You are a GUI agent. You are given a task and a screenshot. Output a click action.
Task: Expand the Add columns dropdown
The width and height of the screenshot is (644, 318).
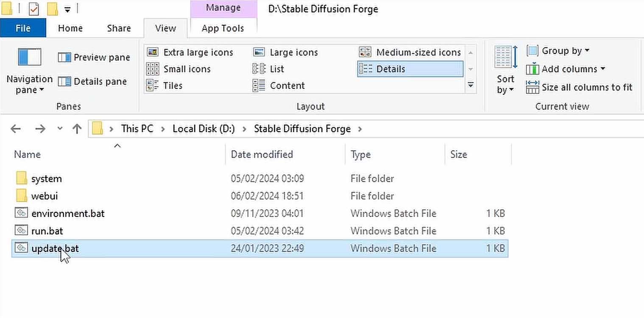(566, 69)
